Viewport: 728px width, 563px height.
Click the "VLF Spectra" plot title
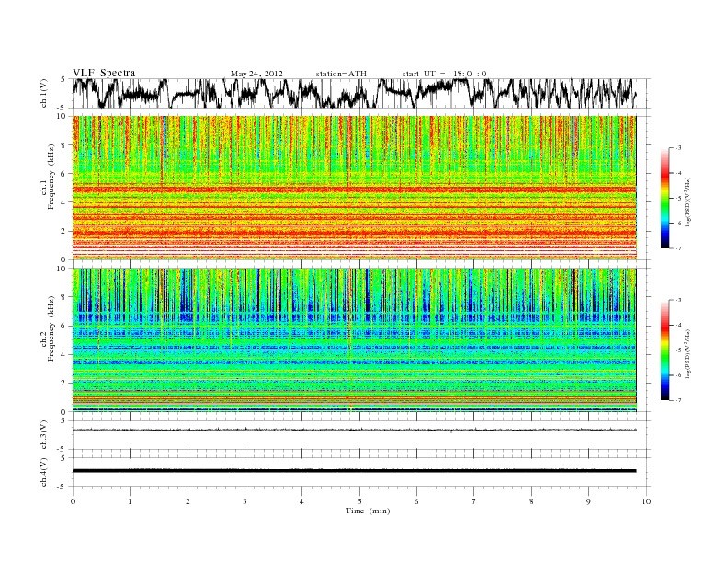click(x=104, y=73)
